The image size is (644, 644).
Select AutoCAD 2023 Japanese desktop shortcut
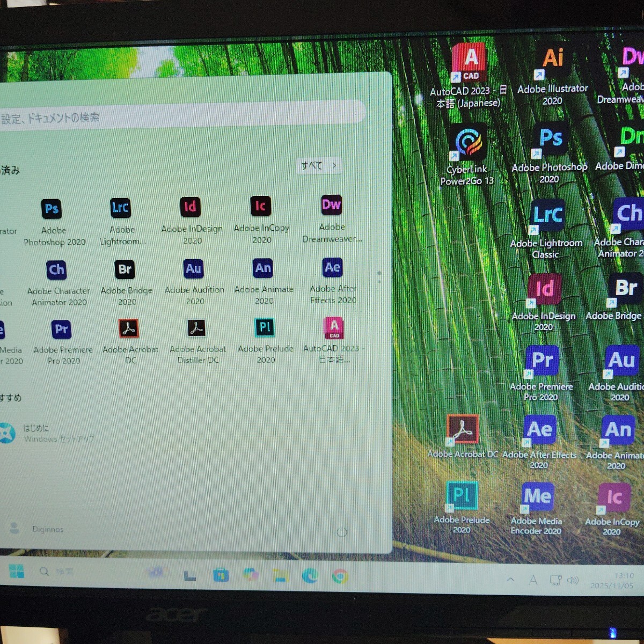pyautogui.click(x=468, y=75)
